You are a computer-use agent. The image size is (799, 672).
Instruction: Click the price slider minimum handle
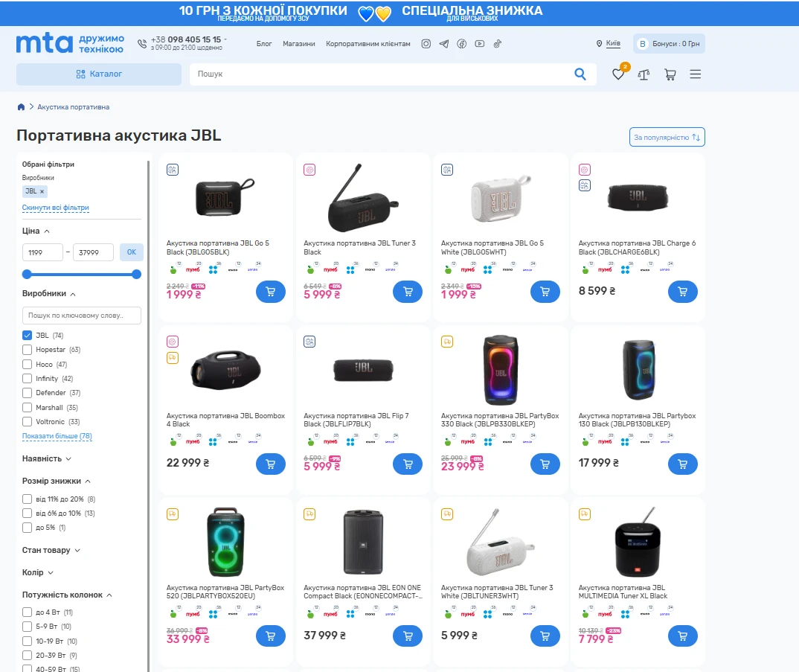pos(27,275)
